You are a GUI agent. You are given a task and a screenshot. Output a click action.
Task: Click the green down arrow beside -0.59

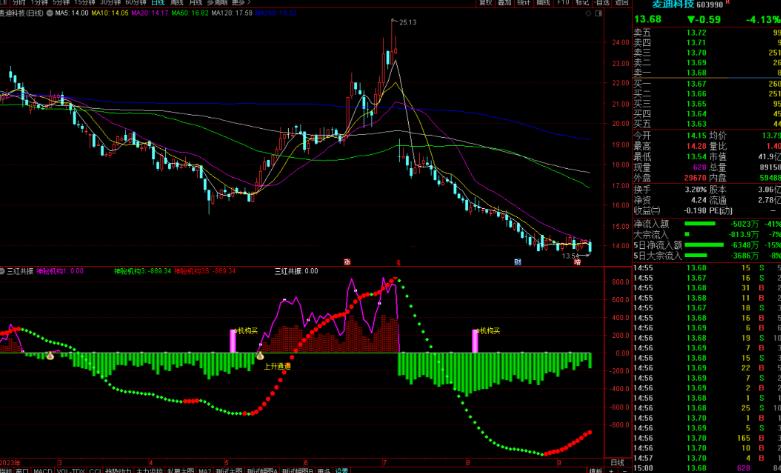click(x=690, y=19)
